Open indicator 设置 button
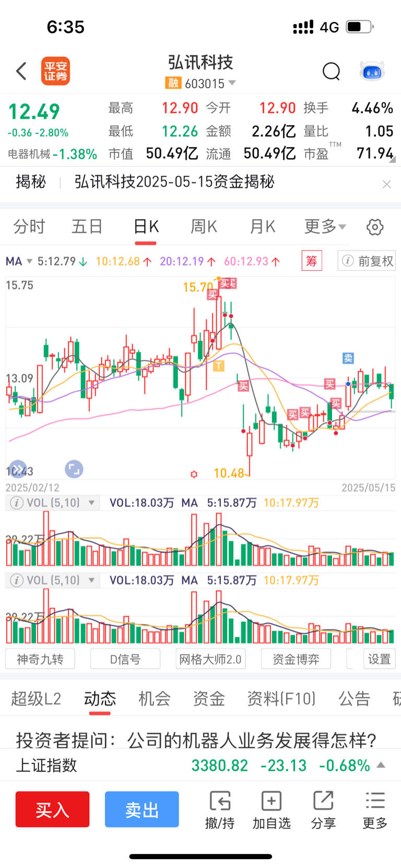The image size is (401, 868). pyautogui.click(x=380, y=659)
